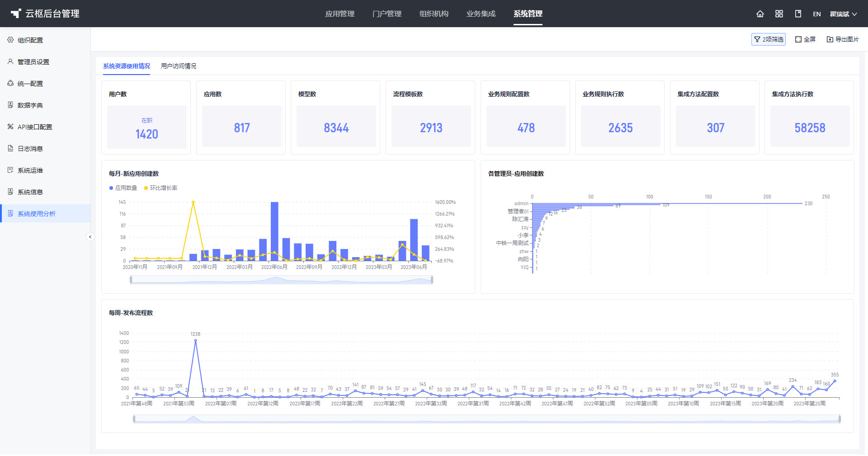This screenshot has height=456, width=868.
Task: Click the 中铁一局测试 axis label
Action: pos(512,243)
